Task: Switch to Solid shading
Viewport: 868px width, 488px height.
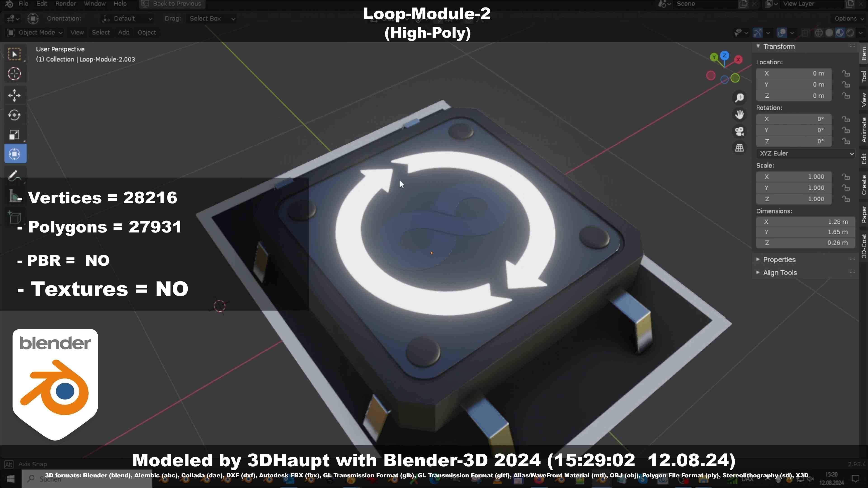Action: (829, 33)
